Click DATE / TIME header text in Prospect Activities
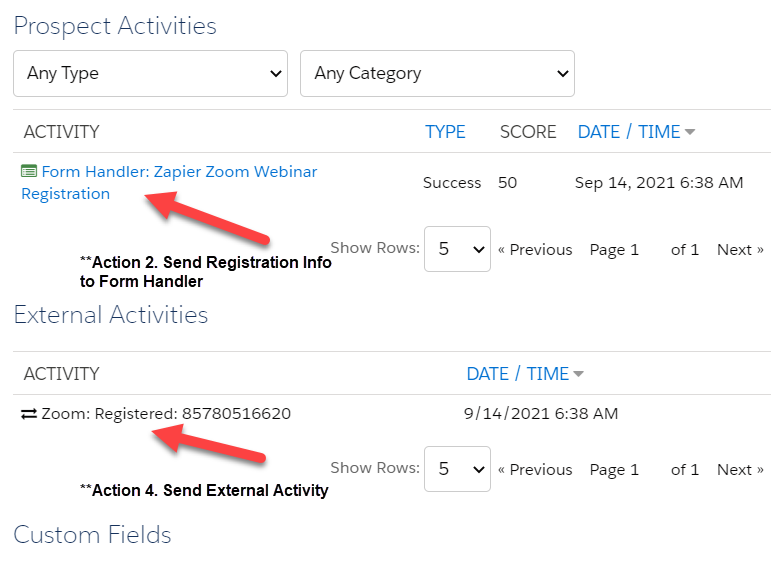 tap(629, 132)
